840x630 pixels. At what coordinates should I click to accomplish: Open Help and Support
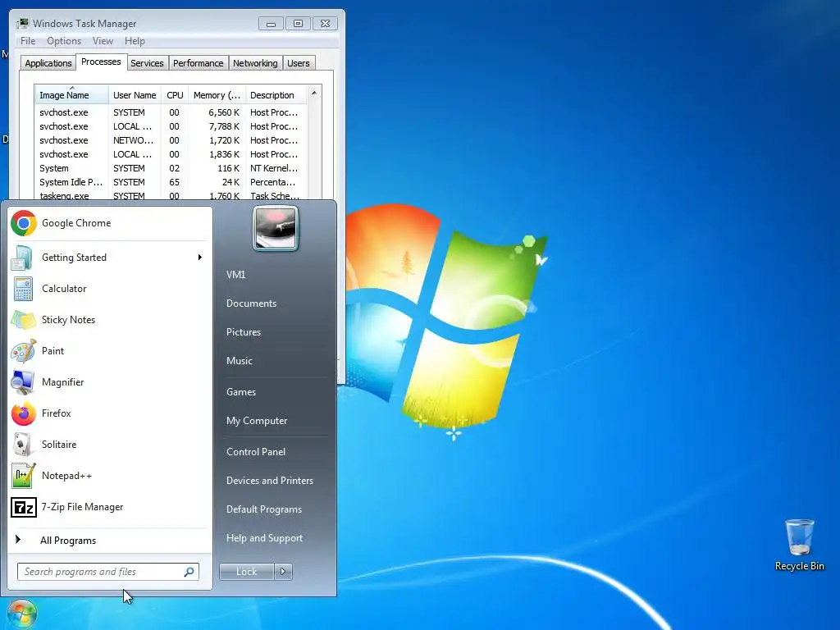click(x=264, y=538)
